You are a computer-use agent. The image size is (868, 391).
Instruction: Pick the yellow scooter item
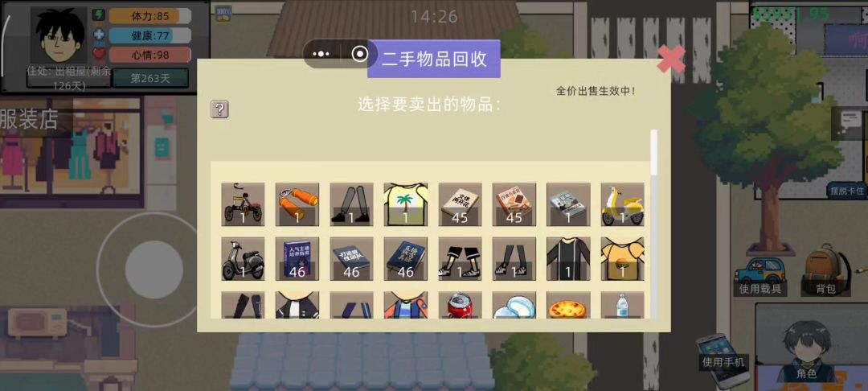[622, 204]
